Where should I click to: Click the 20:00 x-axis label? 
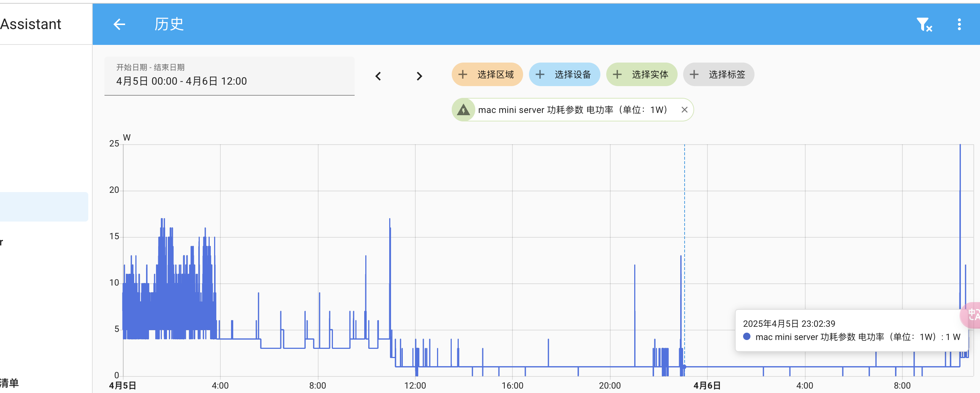610,385
